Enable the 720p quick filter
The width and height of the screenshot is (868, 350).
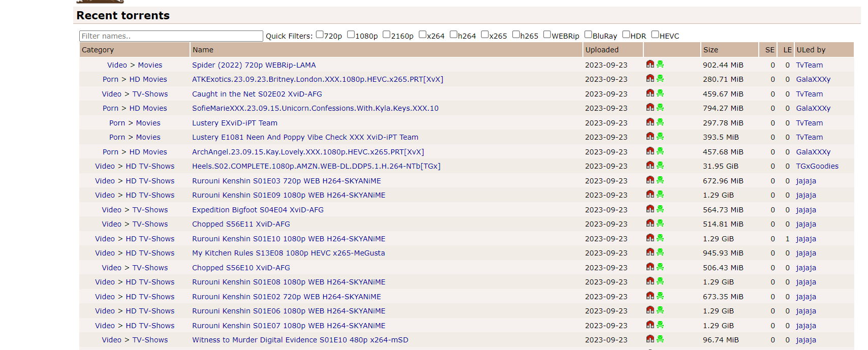[320, 35]
